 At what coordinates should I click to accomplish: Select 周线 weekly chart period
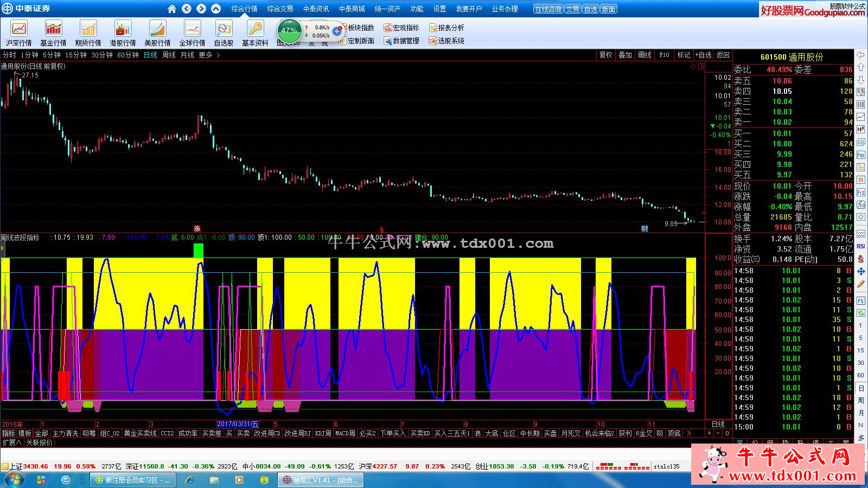tap(169, 55)
